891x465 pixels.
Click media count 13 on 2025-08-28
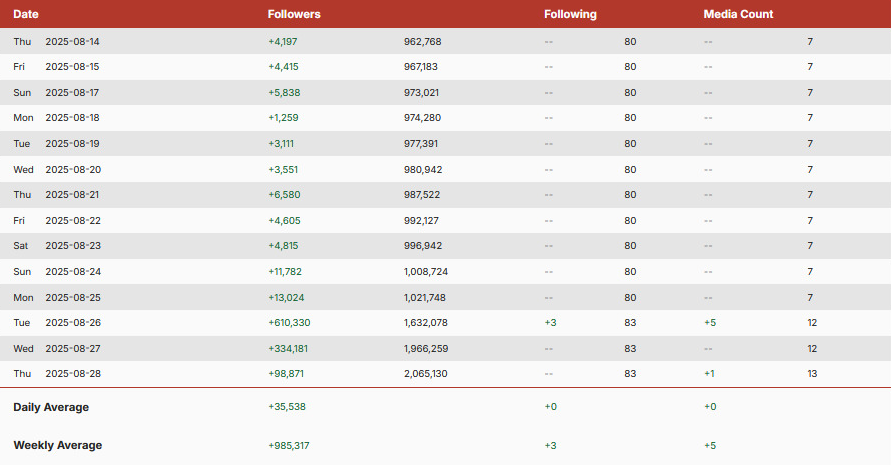click(812, 374)
